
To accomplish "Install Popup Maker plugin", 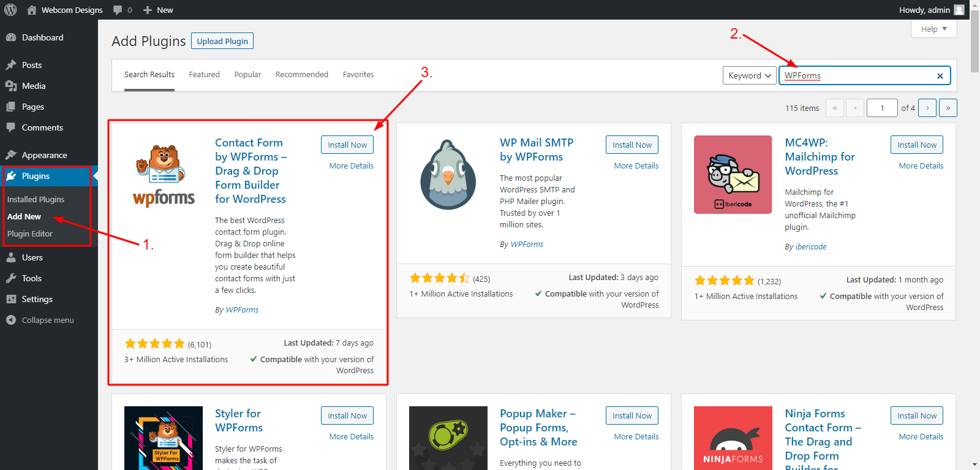I will tap(632, 415).
